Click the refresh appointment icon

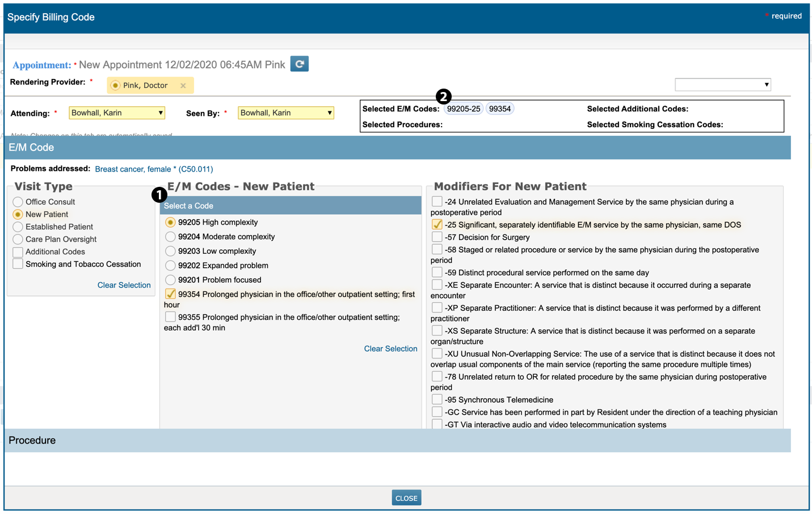click(x=299, y=64)
